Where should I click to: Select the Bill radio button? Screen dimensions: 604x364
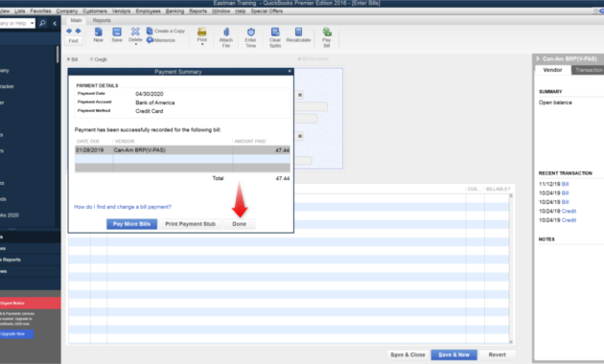coord(69,59)
